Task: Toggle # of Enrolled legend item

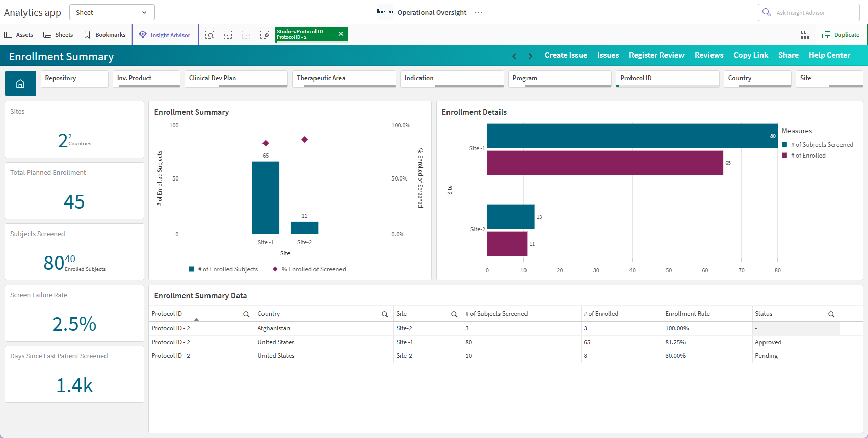Action: click(x=804, y=156)
